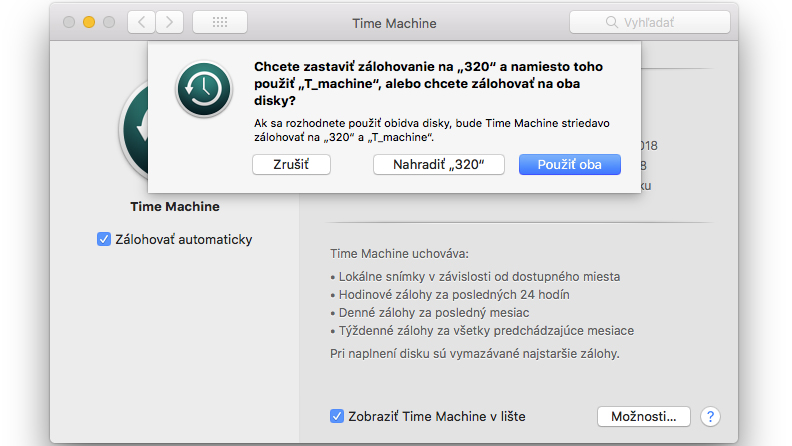Uncheck Zobraziť Time Machine v lište
The width and height of the screenshot is (792, 446).
[337, 416]
